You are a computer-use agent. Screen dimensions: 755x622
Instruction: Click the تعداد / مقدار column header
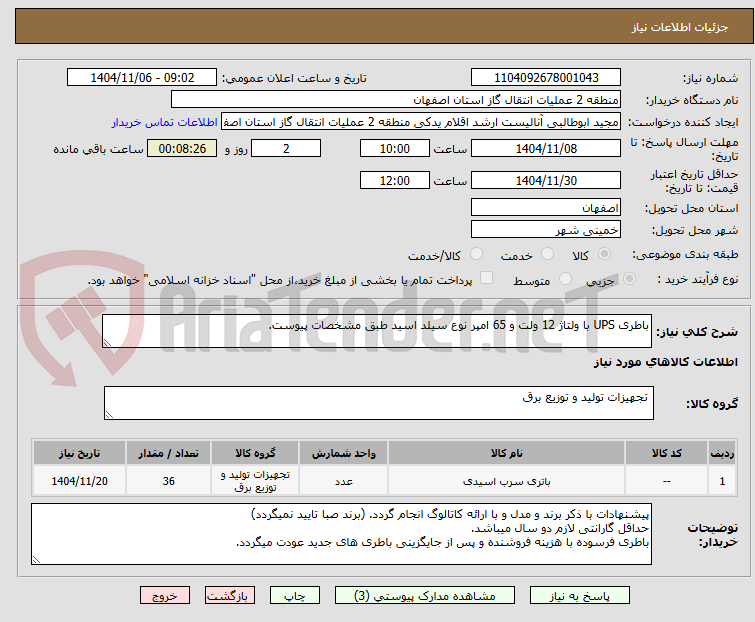click(168, 453)
